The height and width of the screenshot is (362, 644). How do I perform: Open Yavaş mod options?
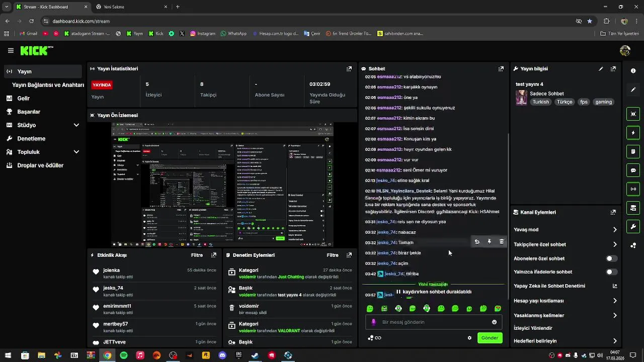tap(566, 230)
